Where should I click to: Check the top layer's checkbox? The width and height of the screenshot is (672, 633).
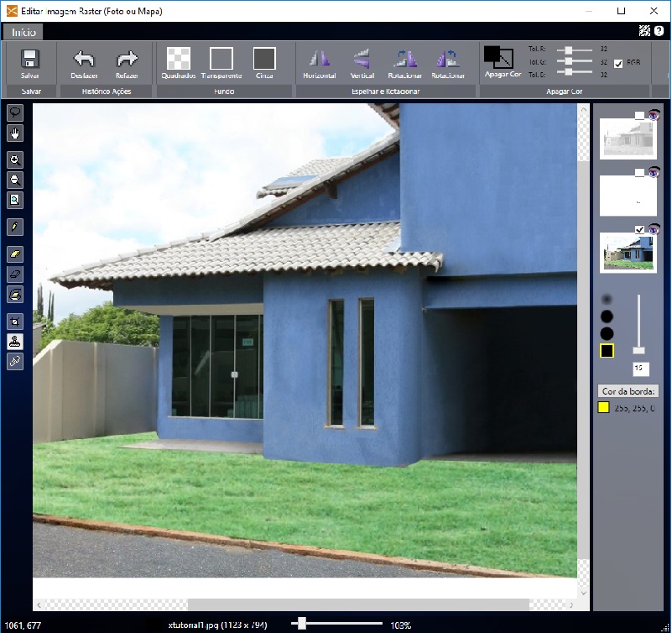click(x=639, y=116)
